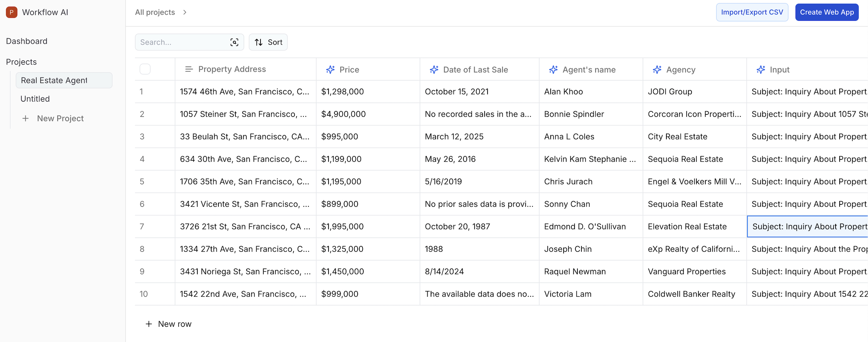The width and height of the screenshot is (868, 342).
Task: Click agent cell 'Victoria Lam'
Action: (x=591, y=294)
